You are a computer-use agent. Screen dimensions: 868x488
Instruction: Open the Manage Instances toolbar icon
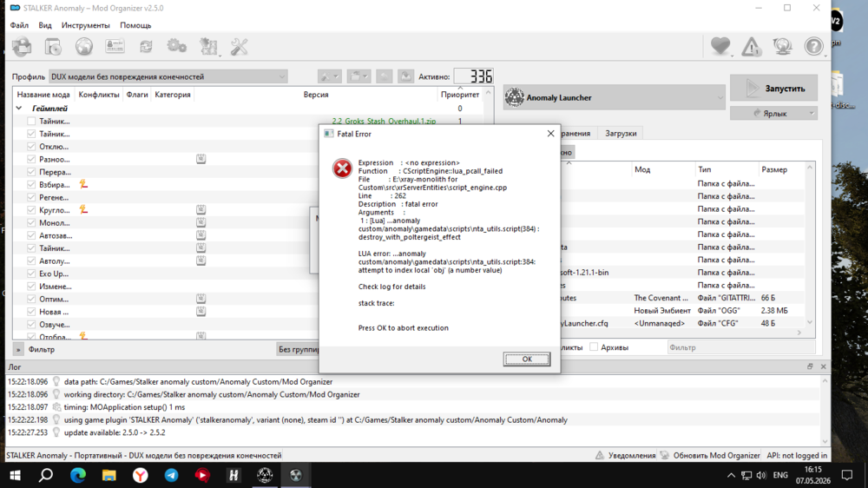pos(23,47)
